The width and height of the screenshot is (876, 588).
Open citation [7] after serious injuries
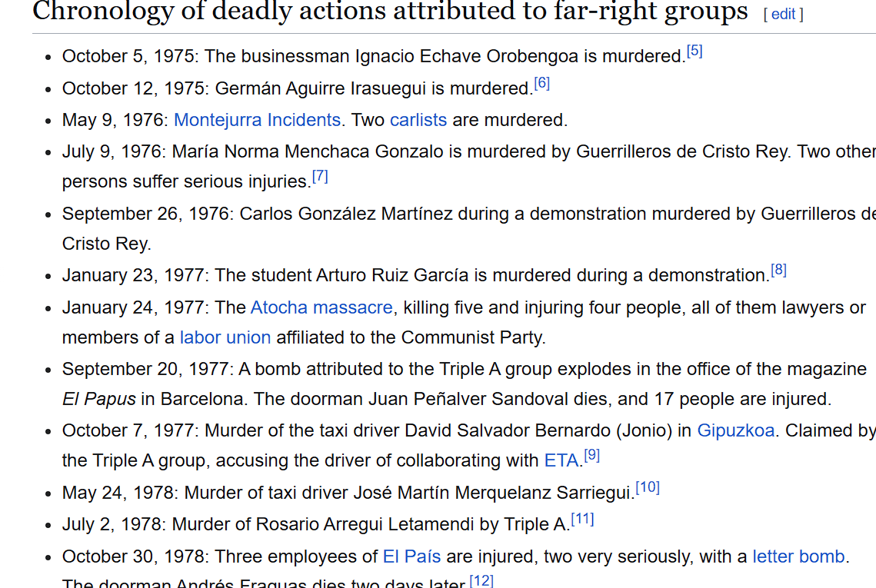320,177
